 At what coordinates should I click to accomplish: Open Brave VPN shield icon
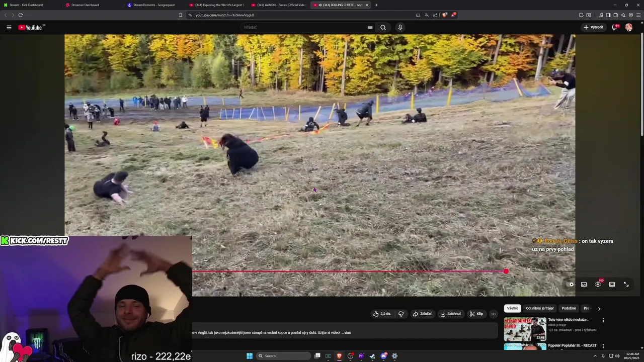(631, 15)
